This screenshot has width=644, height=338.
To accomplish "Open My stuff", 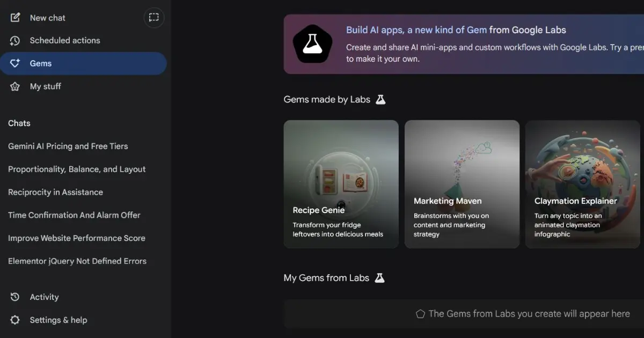I will click(46, 86).
